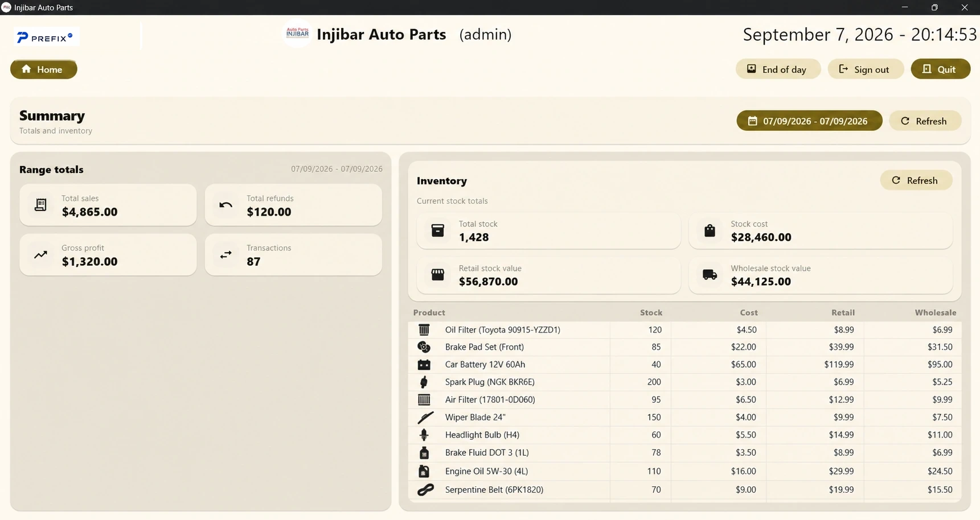Click the Headlight Bulb (H4) icon
Image resolution: width=980 pixels, height=520 pixels.
pyautogui.click(x=424, y=435)
